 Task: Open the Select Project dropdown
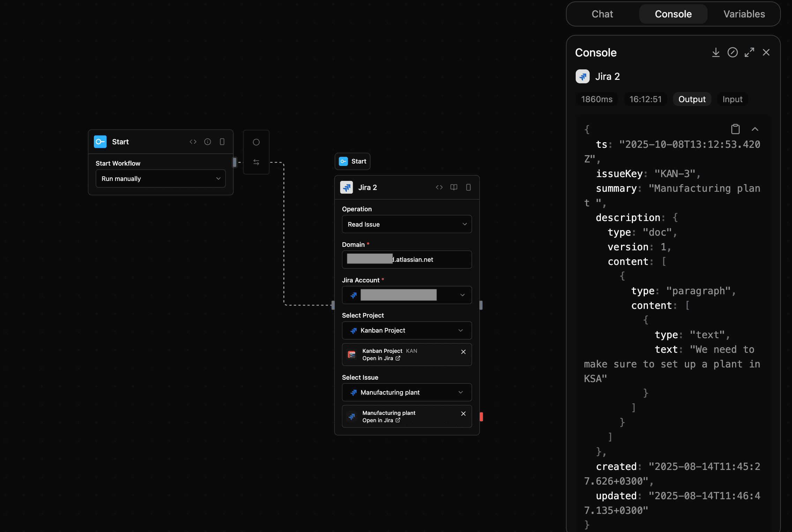pos(406,330)
